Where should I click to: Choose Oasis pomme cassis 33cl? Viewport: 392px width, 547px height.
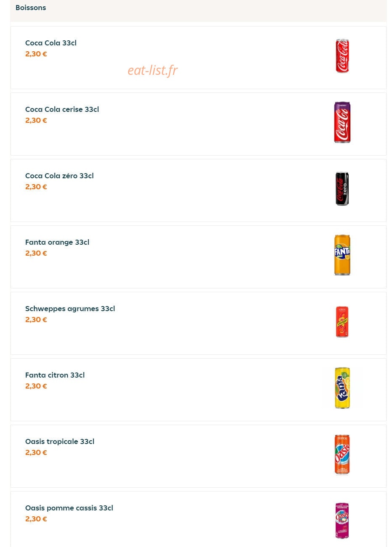(69, 508)
